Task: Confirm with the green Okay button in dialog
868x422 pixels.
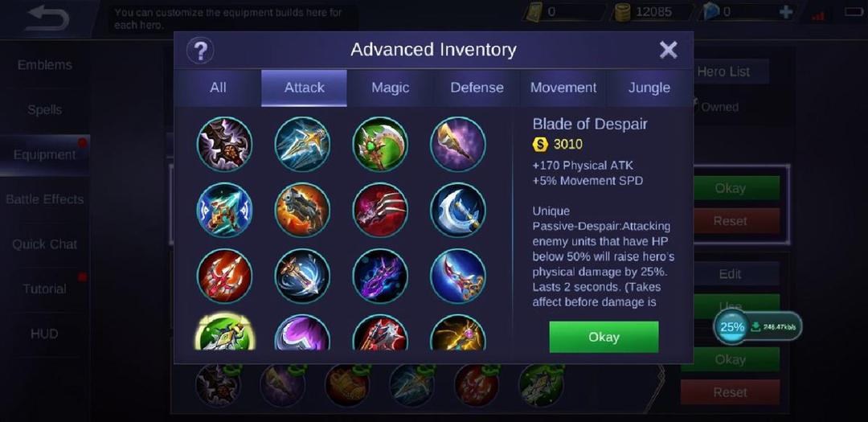Action: coord(604,337)
